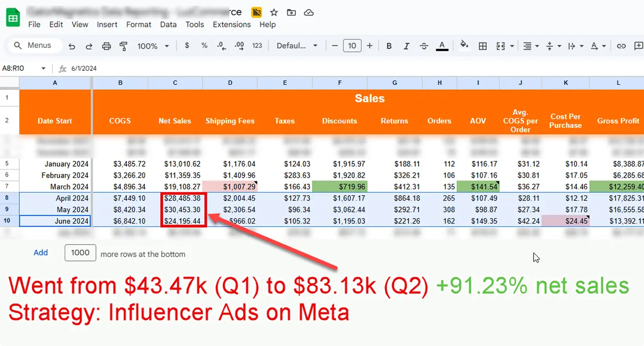Toggle strikethrough formatting

click(x=424, y=46)
